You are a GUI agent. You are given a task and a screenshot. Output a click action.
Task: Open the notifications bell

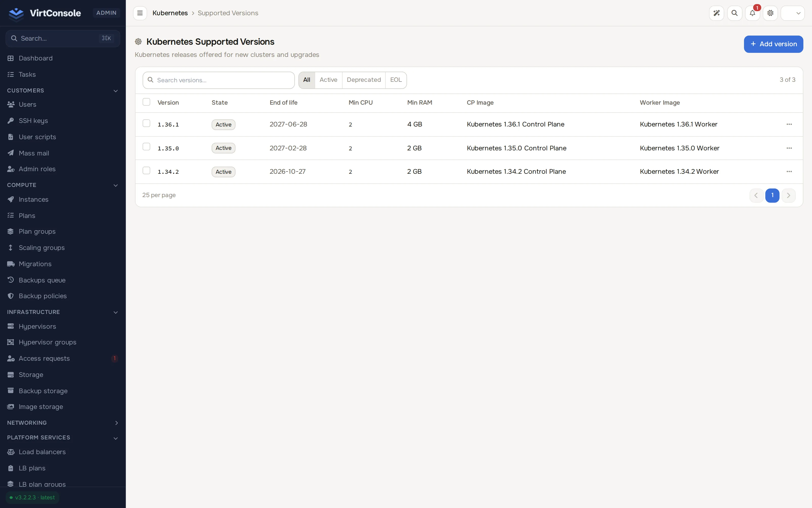(752, 13)
